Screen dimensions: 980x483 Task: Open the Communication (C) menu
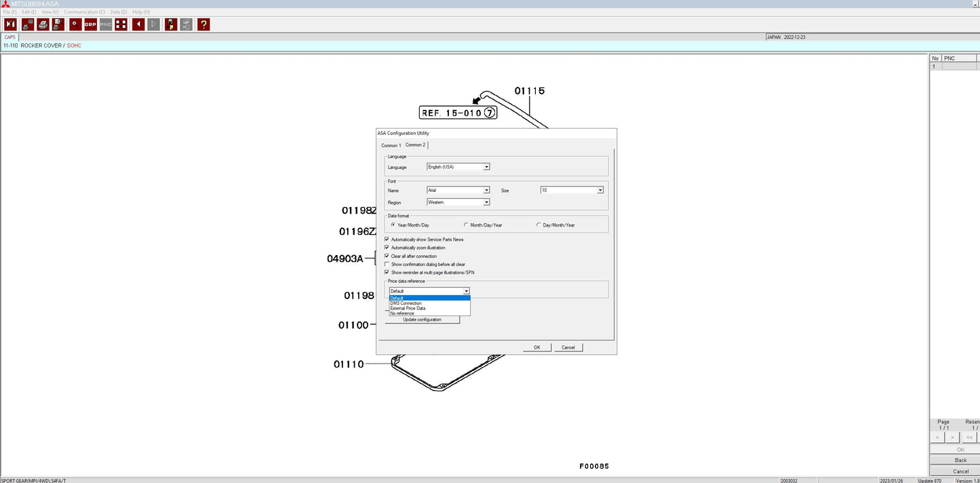(x=84, y=12)
